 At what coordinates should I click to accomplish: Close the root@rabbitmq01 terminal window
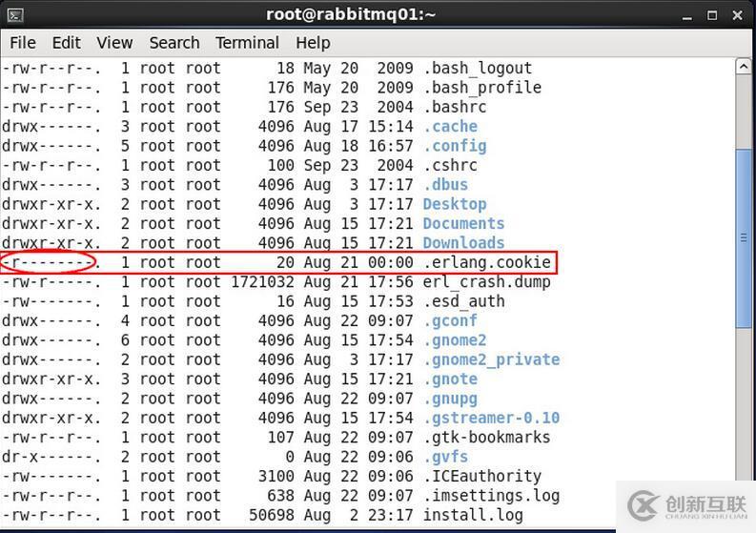point(736,14)
